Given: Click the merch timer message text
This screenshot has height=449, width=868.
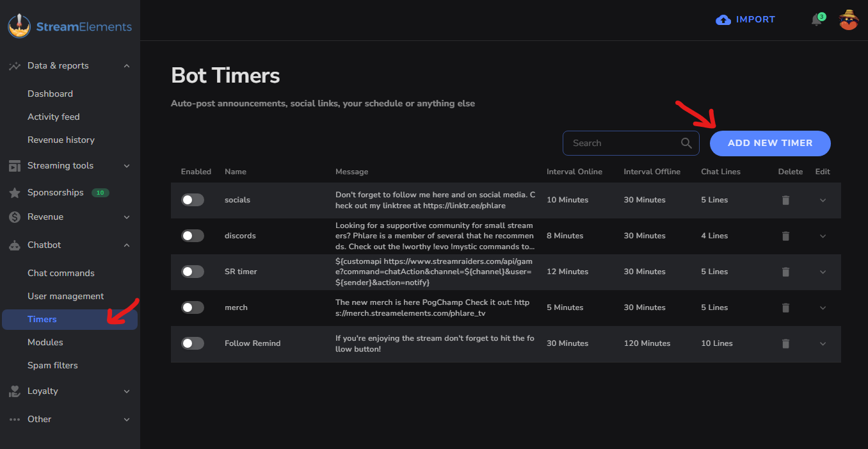Looking at the screenshot, I should click(x=433, y=307).
